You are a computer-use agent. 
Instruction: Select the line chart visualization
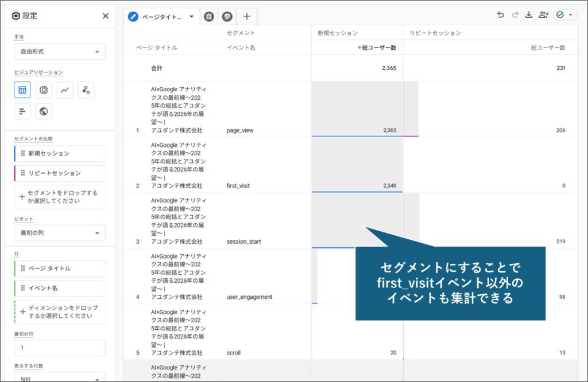tap(65, 90)
